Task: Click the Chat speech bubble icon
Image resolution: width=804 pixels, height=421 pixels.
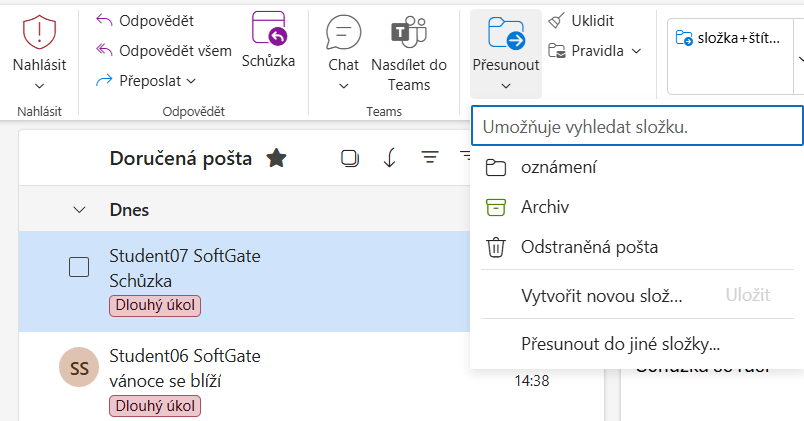Action: pos(343,33)
